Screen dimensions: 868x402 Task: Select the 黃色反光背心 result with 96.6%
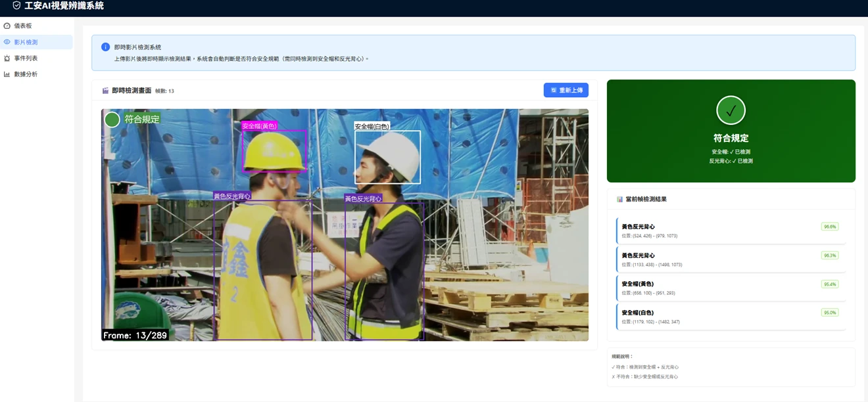(x=731, y=231)
